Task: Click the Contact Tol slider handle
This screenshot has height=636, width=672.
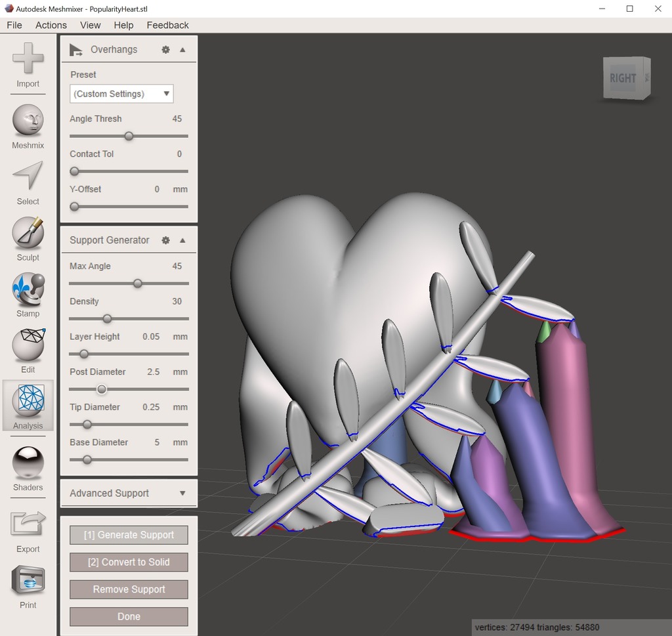Action: (75, 171)
